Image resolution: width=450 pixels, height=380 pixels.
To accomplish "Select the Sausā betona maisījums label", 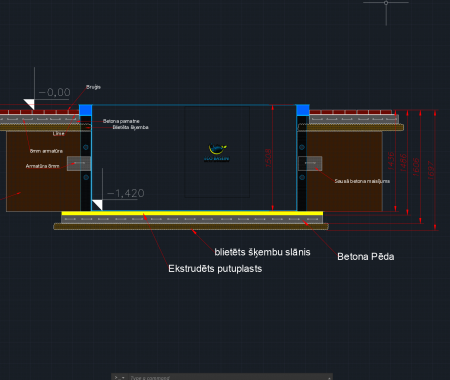I will coord(362,181).
